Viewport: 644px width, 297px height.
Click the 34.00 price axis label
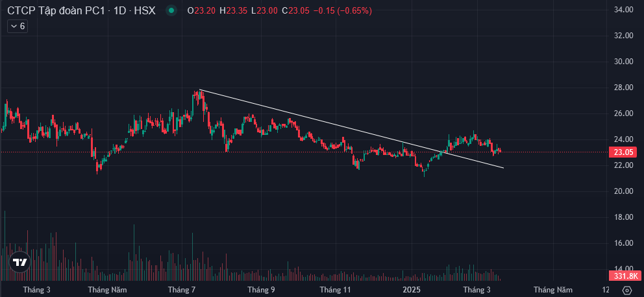[x=623, y=10]
